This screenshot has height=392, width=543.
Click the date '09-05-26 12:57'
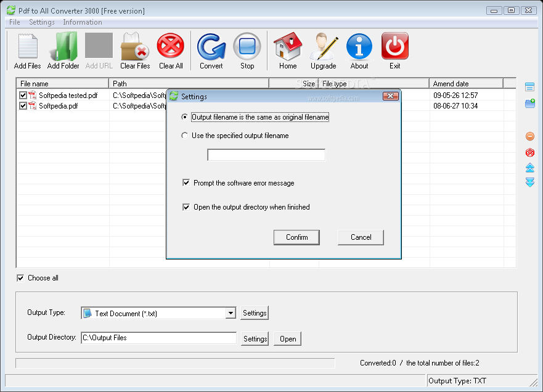pos(455,96)
